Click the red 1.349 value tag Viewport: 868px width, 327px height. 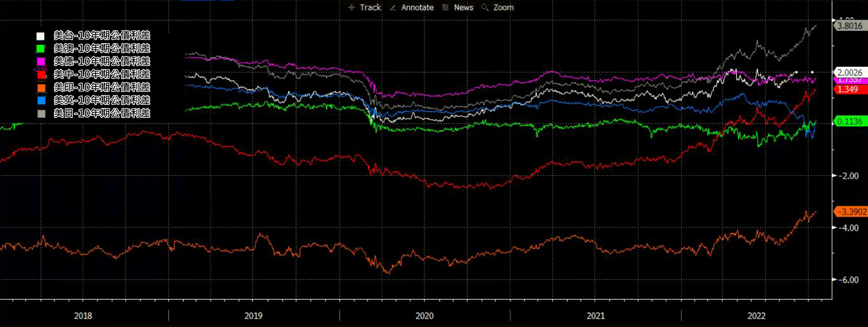(849, 89)
